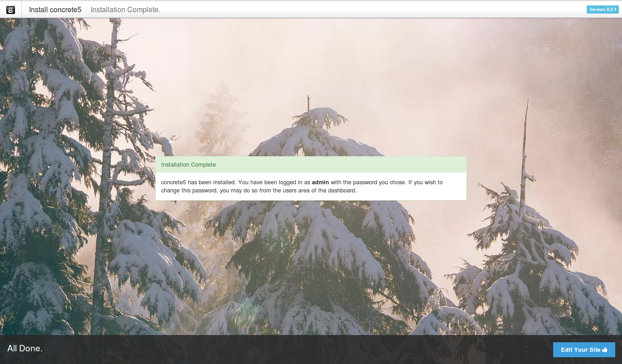Image resolution: width=622 pixels, height=364 pixels.
Task: Click the bold 'admin' username text
Action: point(321,182)
